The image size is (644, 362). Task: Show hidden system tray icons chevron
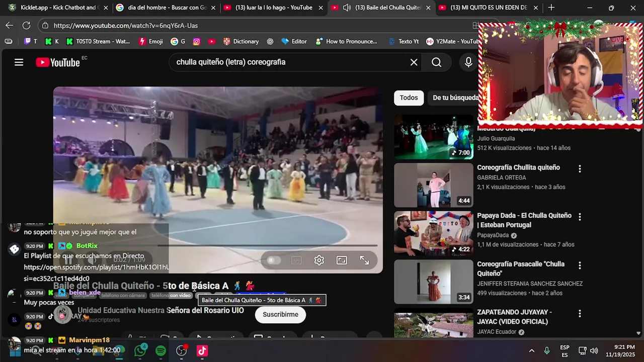tap(531, 350)
